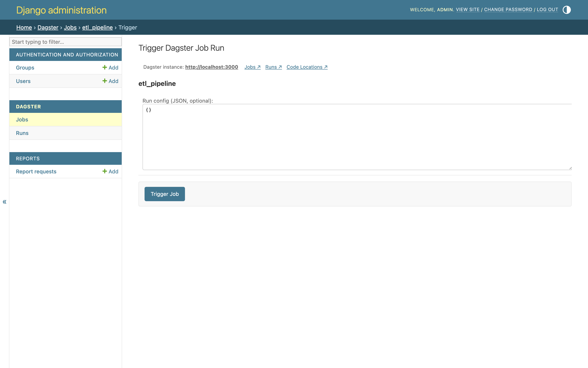Go to Home in the breadcrumbs
Screen dimensions: 588x368
click(x=24, y=28)
